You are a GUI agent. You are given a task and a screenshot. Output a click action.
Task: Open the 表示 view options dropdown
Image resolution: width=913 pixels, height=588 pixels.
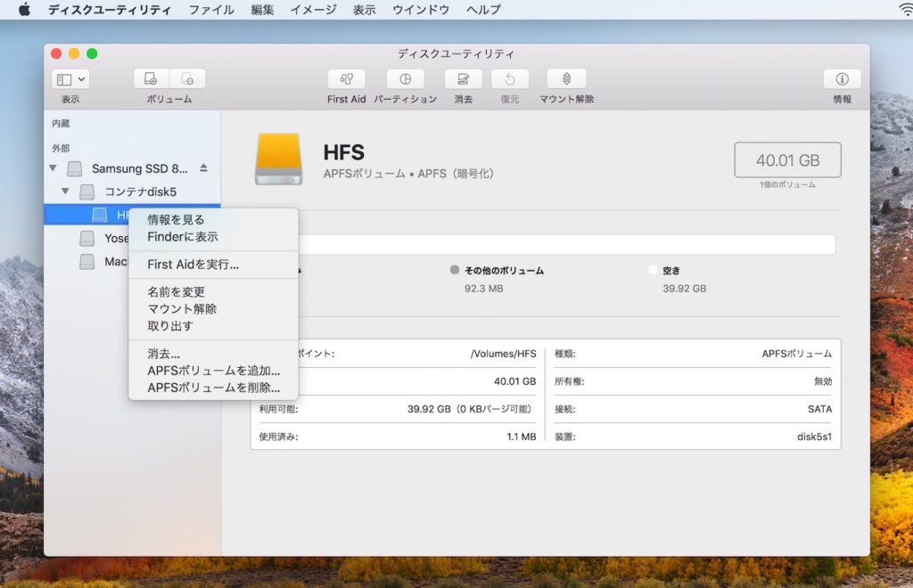[x=69, y=78]
